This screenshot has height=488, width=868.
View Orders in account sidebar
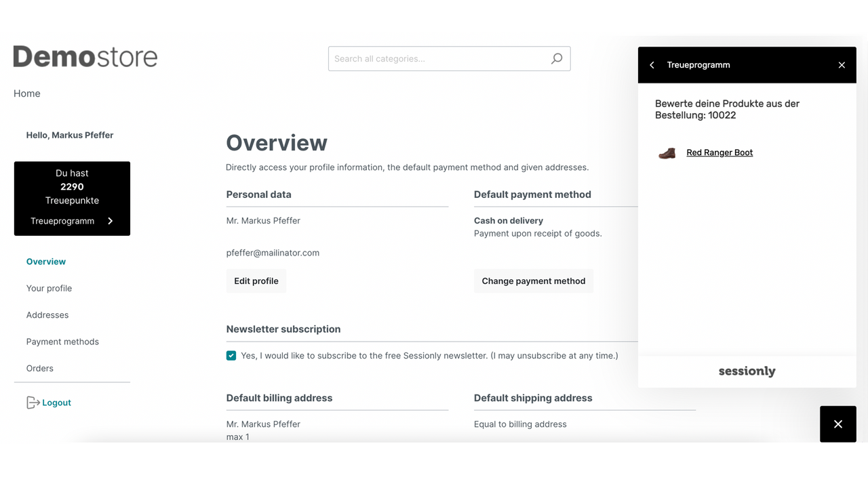coord(40,369)
